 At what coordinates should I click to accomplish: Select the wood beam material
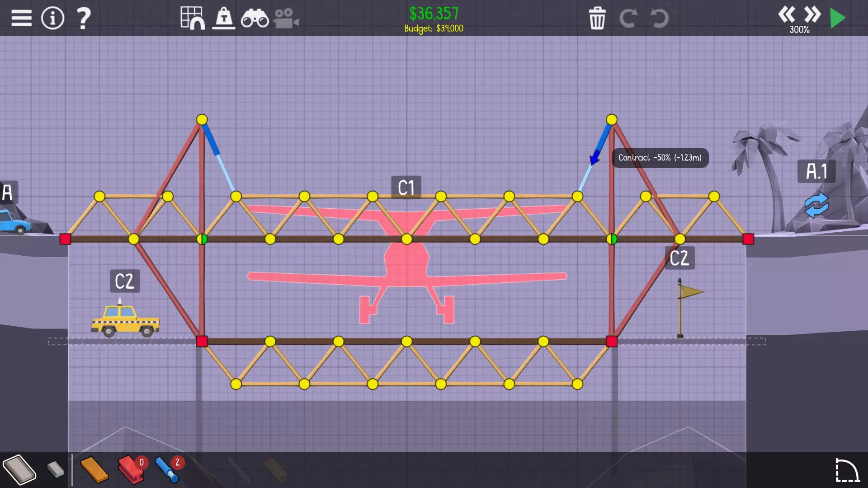tap(94, 470)
